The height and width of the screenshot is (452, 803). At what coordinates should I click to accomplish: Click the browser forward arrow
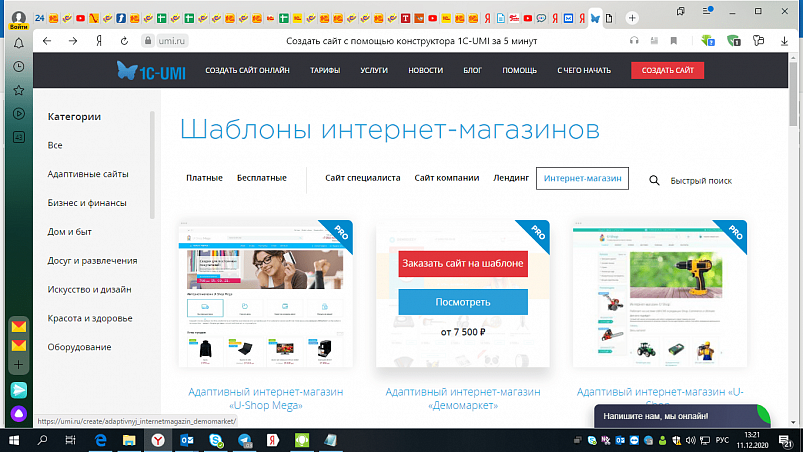[x=73, y=41]
